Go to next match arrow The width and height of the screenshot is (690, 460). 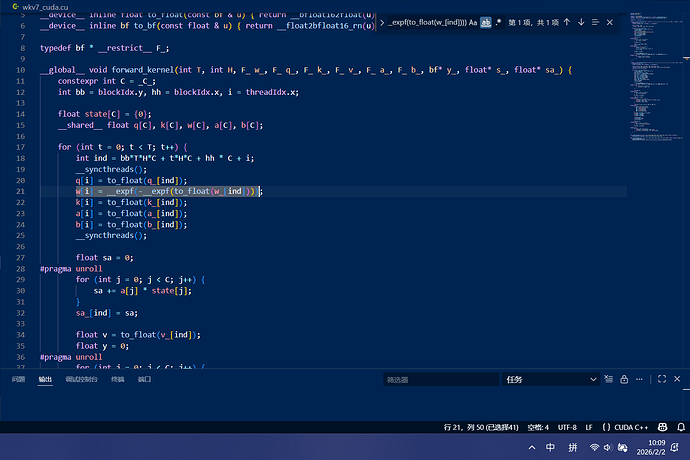coord(581,21)
